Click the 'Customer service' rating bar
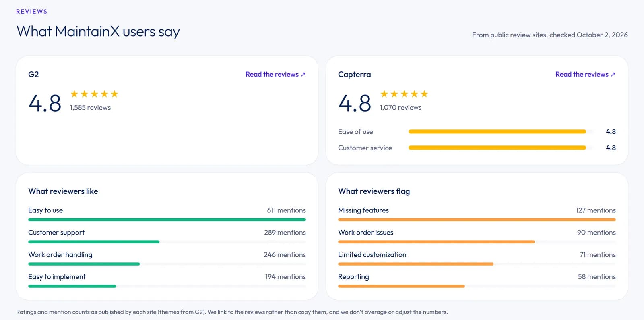This screenshot has width=644, height=320. pos(501,148)
